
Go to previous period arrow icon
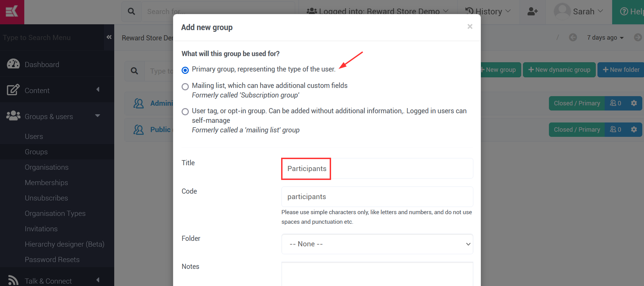573,37
